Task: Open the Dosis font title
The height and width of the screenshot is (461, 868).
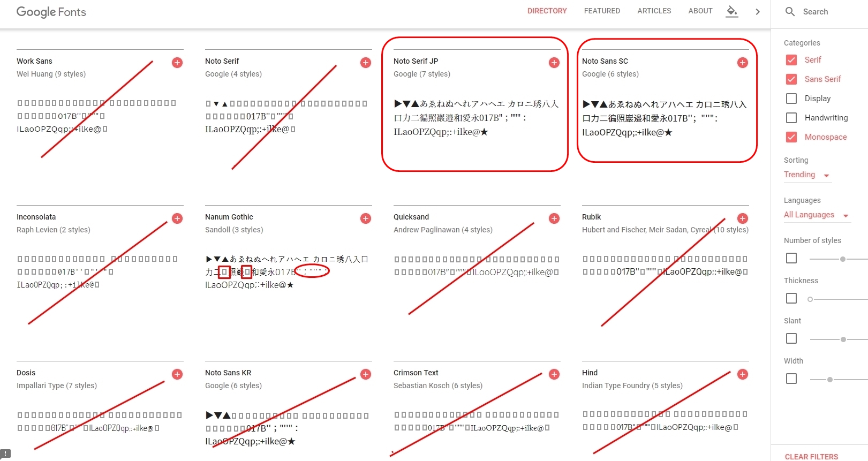Action: point(26,373)
